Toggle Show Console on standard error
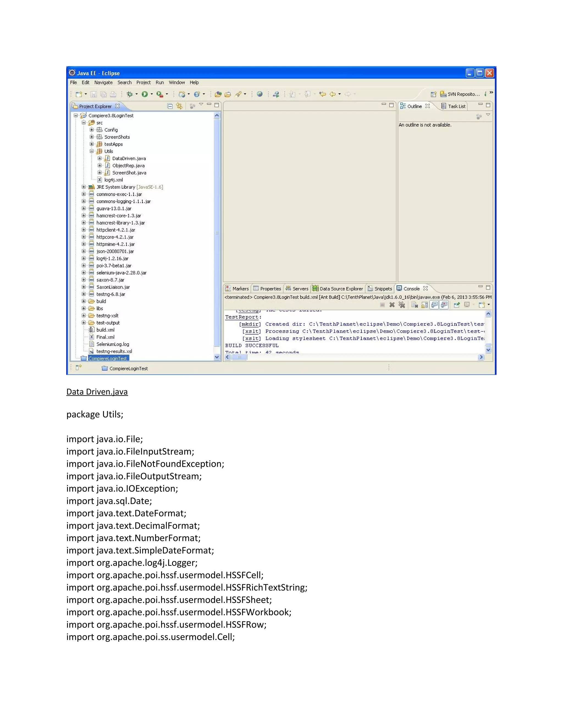This screenshot has width=563, height=728. pyautogui.click(x=444, y=305)
